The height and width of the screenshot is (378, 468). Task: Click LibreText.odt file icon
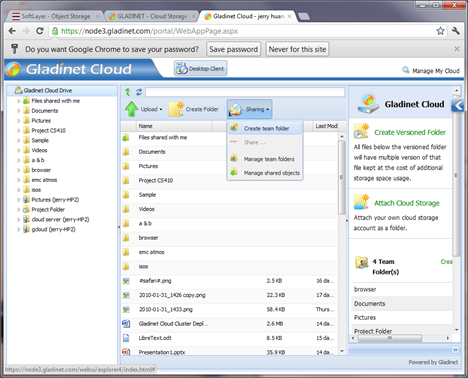tap(126, 338)
